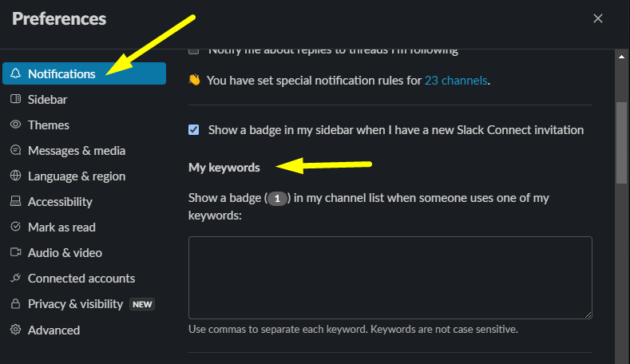
Task: Click the Audio & video camera icon
Action: click(x=15, y=253)
